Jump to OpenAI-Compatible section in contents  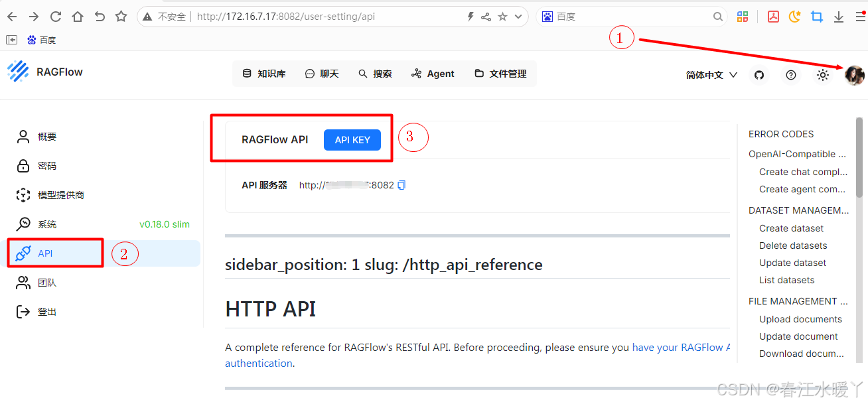click(x=798, y=154)
